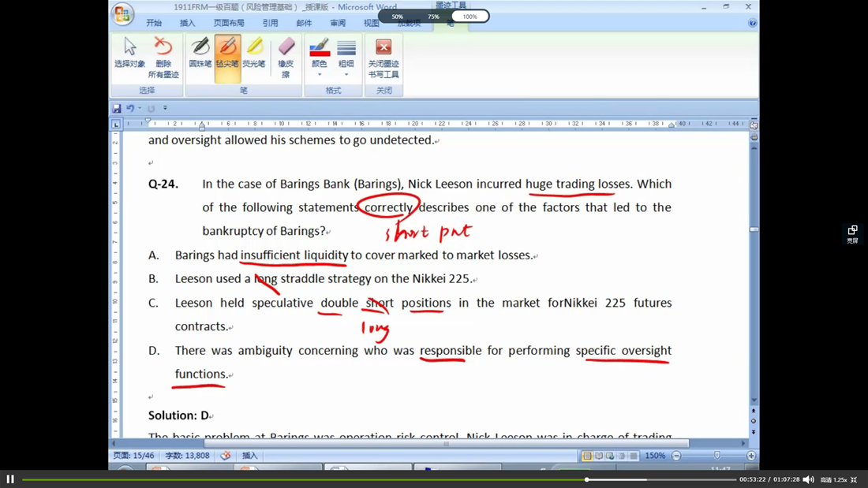Open the 引用 References tab

270,23
